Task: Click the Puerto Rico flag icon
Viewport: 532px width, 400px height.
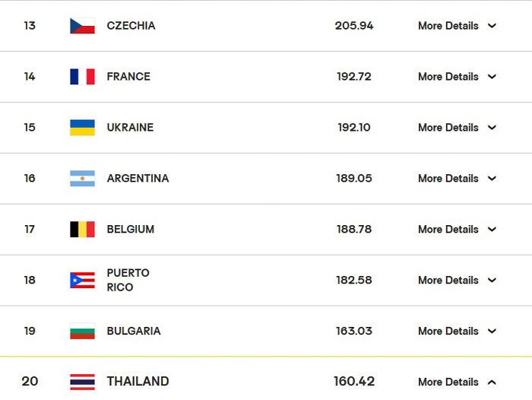Action: click(x=82, y=281)
